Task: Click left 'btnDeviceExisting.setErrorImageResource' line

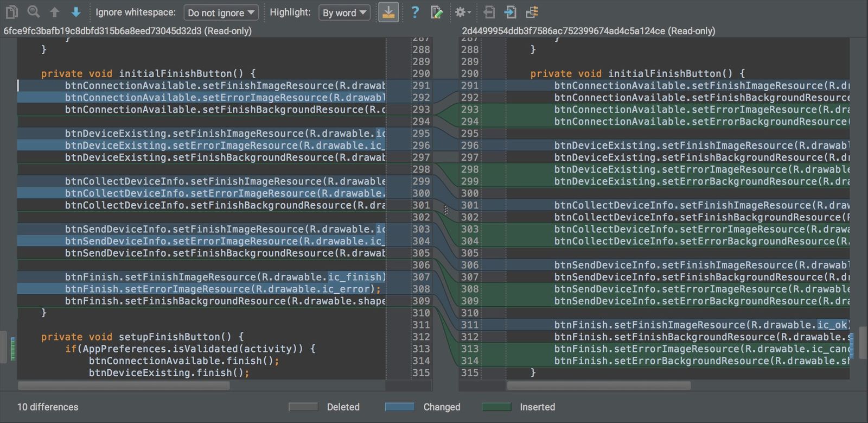Action: pos(225,146)
